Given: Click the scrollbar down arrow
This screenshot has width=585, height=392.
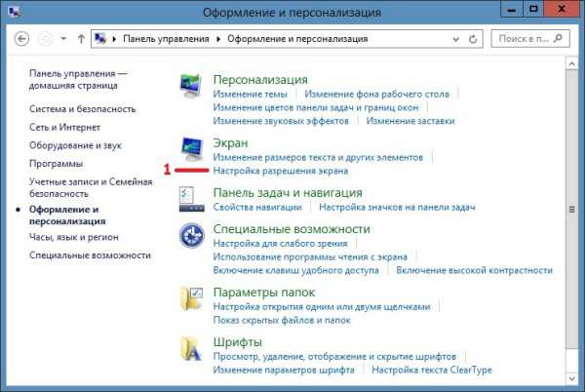Looking at the screenshot, I should (572, 379).
